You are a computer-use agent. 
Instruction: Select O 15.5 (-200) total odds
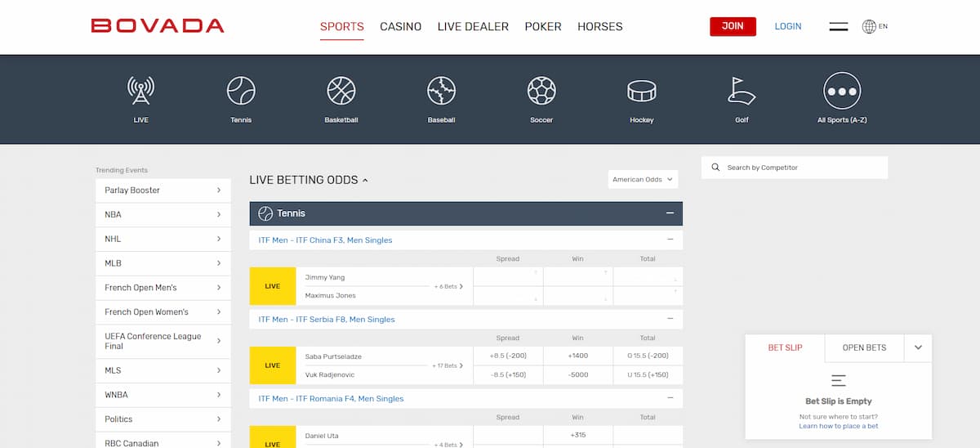[648, 356]
